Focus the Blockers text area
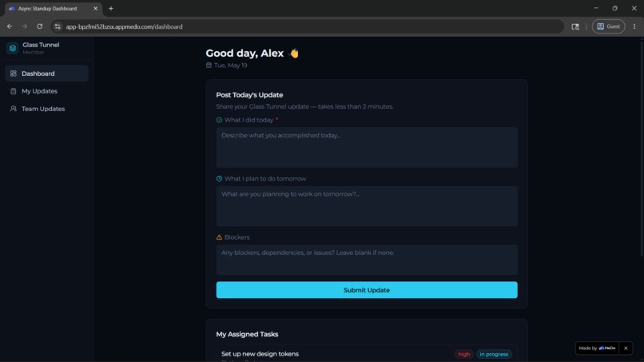The image size is (644, 362). coord(367,260)
